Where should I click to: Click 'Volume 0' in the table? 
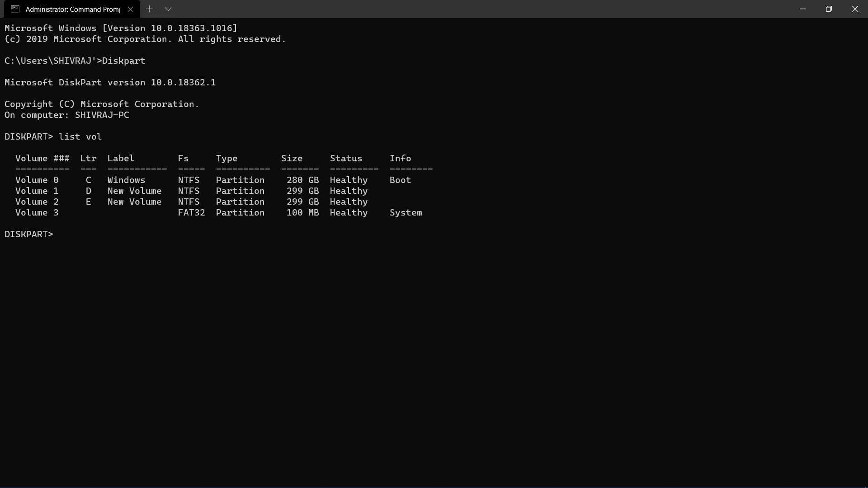tap(37, 180)
